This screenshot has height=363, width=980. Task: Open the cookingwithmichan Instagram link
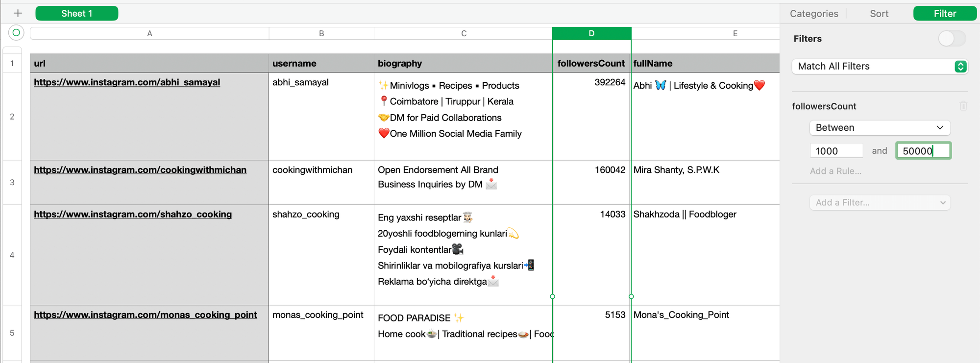click(140, 170)
